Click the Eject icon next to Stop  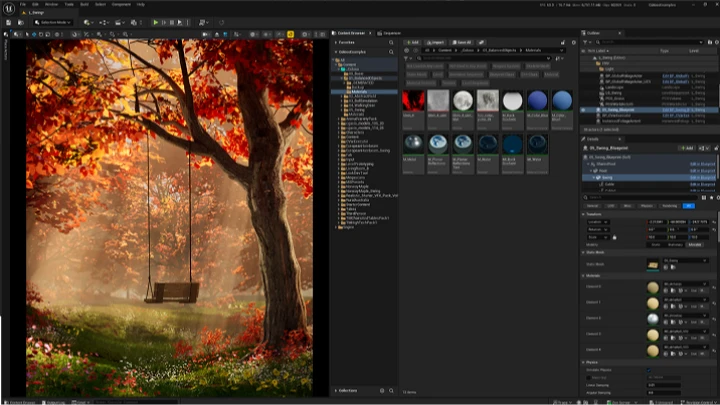tap(180, 22)
